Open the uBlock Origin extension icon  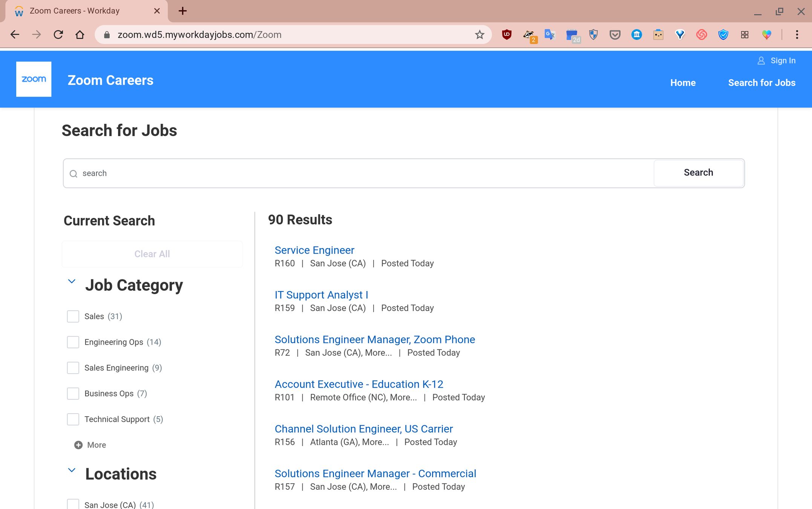click(x=506, y=35)
